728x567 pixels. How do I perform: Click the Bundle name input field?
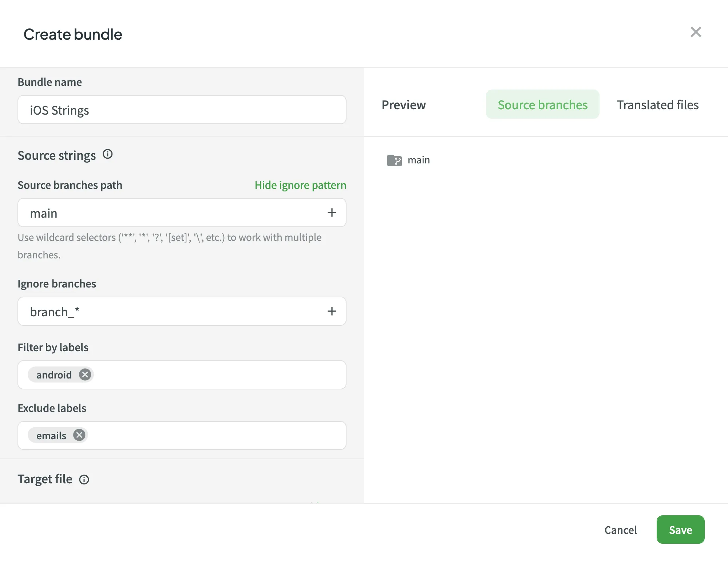click(182, 109)
